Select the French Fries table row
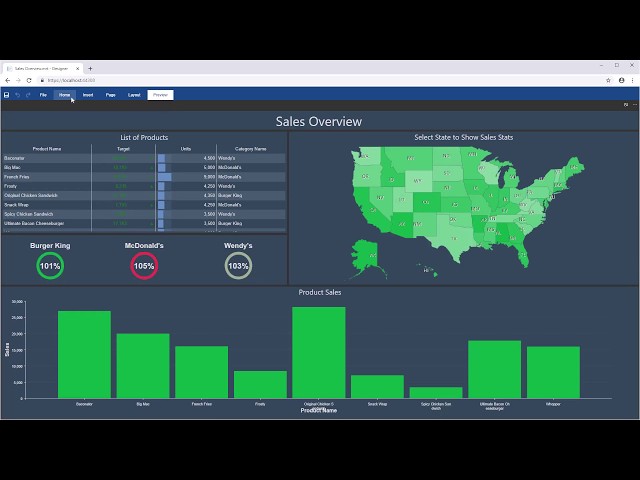The height and width of the screenshot is (480, 640). click(x=144, y=177)
